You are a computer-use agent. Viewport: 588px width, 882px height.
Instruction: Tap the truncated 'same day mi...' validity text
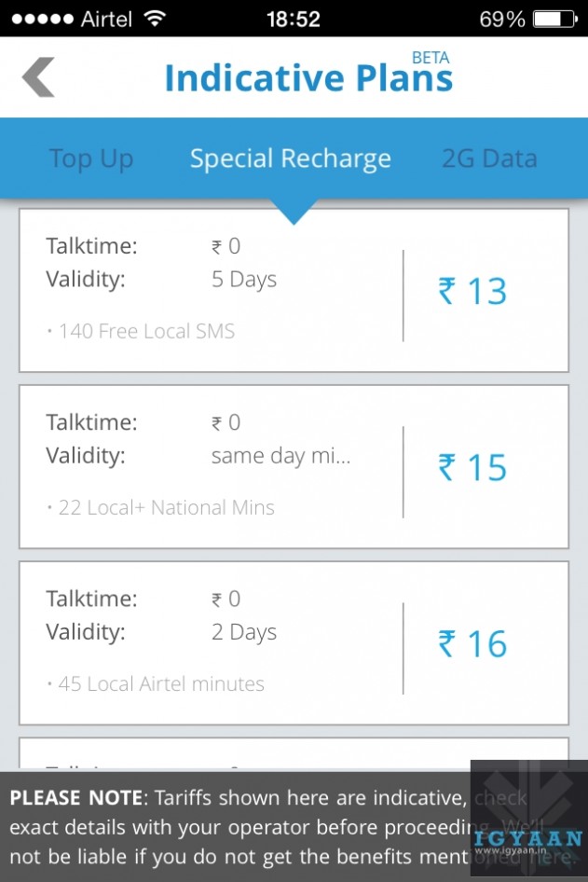pos(280,456)
